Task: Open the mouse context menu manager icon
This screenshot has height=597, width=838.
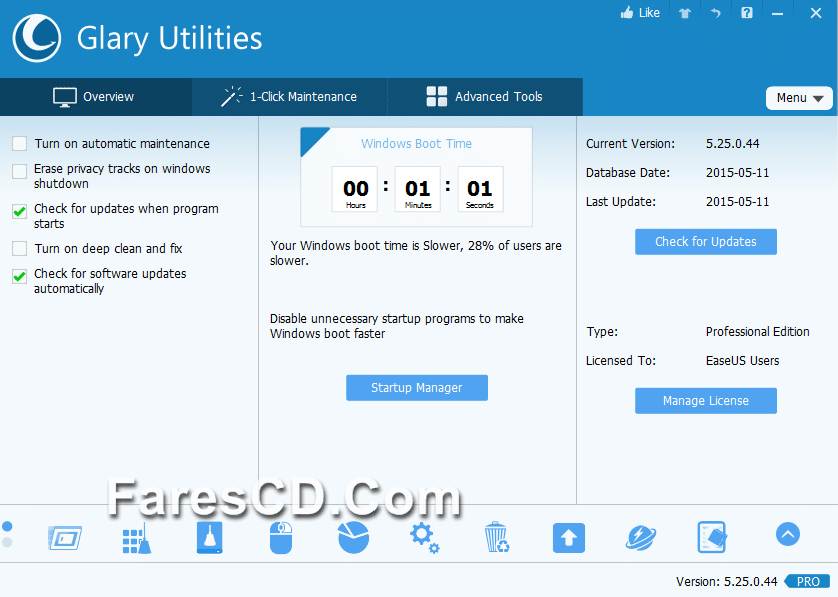Action: [281, 538]
